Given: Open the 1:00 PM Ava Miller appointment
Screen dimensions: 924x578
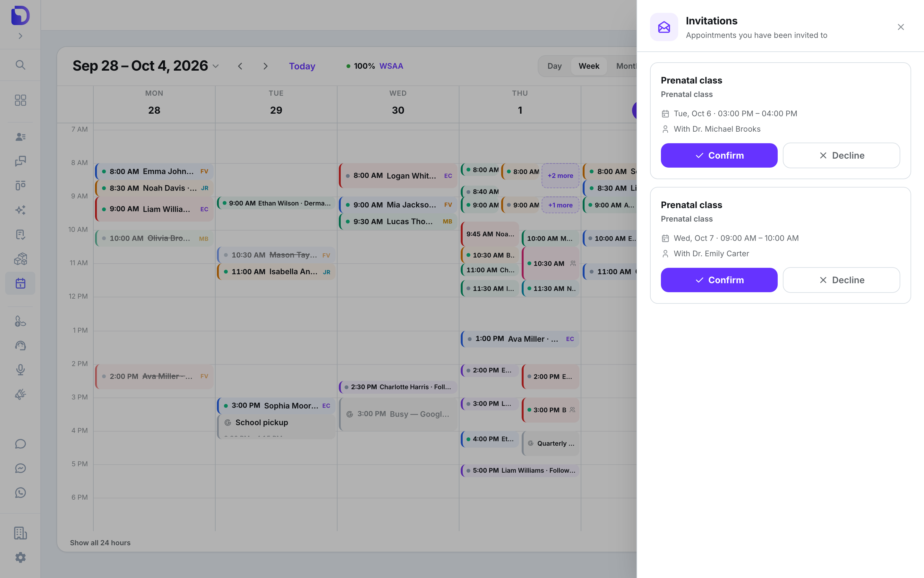Looking at the screenshot, I should pos(520,339).
